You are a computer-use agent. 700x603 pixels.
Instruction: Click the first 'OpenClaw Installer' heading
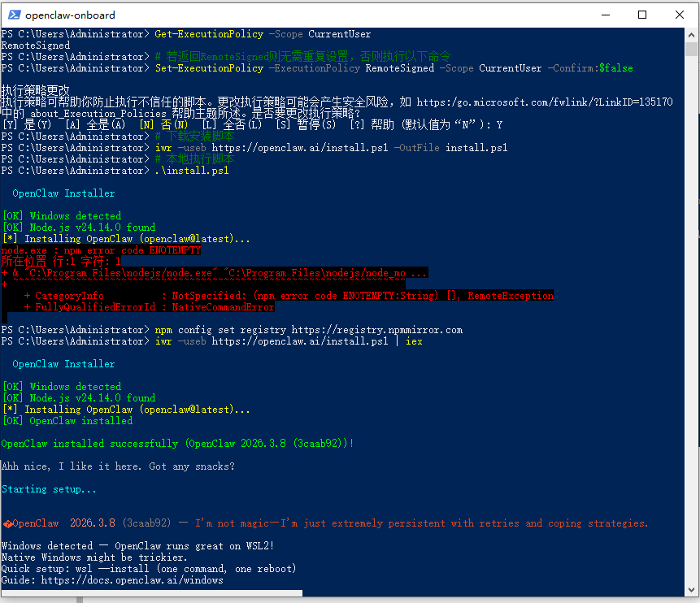[x=63, y=193]
